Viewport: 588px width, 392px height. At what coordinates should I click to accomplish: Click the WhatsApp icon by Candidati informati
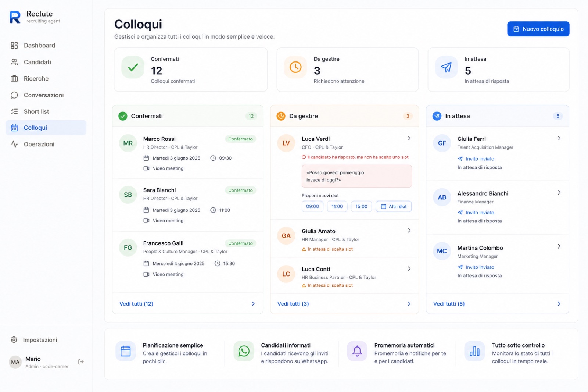coord(244,351)
